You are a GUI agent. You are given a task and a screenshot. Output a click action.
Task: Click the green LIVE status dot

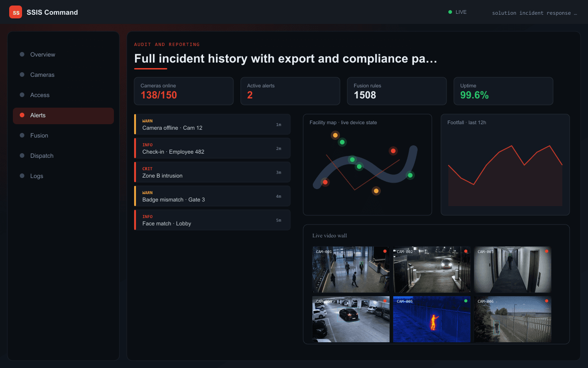click(450, 12)
